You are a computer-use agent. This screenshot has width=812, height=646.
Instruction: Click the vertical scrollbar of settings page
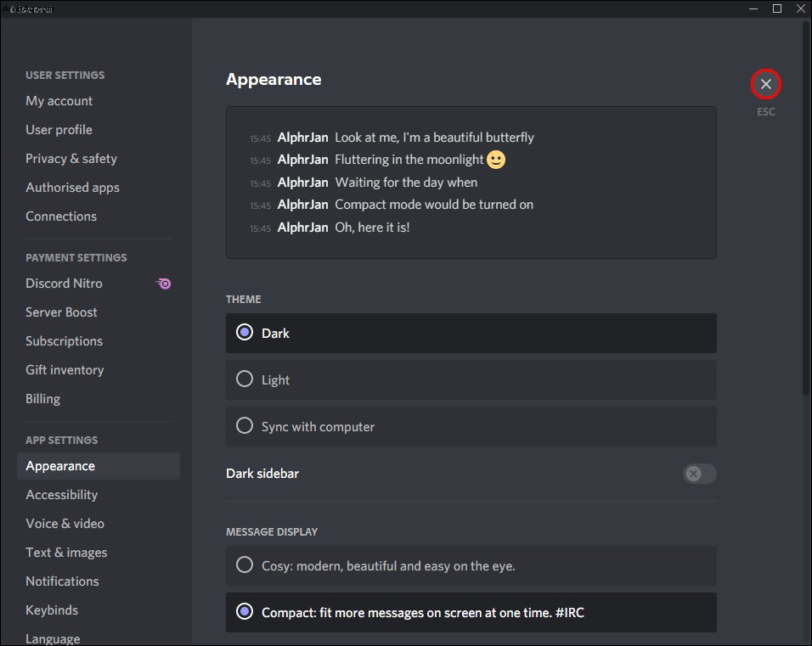tap(806, 207)
